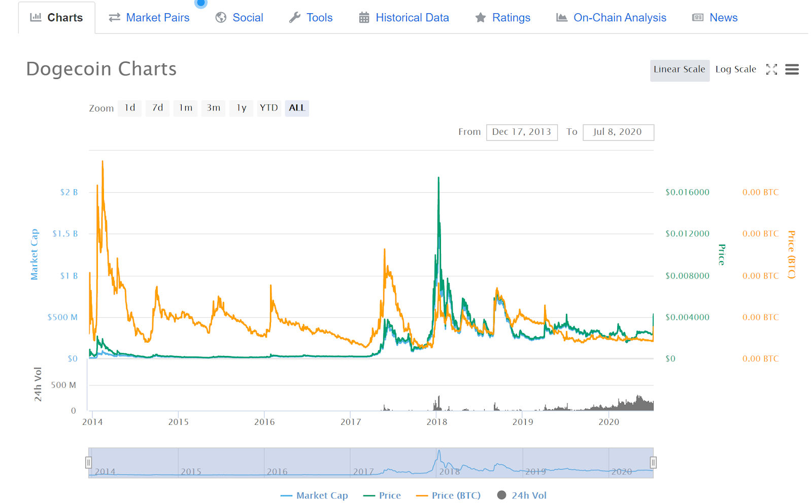Image resolution: width=812 pixels, height=504 pixels.
Task: Open the Social tab
Action: [x=239, y=18]
